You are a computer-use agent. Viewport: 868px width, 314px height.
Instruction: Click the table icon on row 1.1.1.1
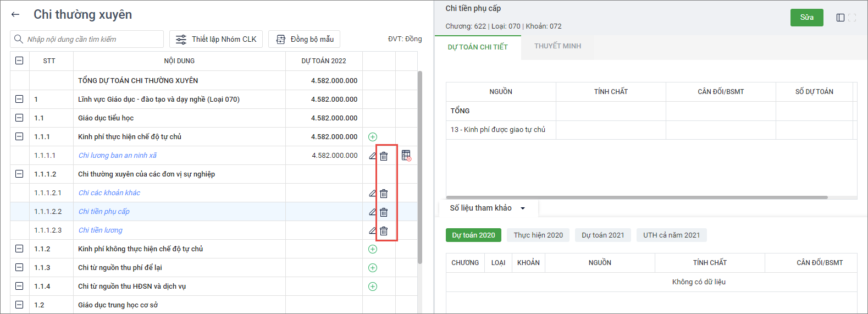pos(406,156)
